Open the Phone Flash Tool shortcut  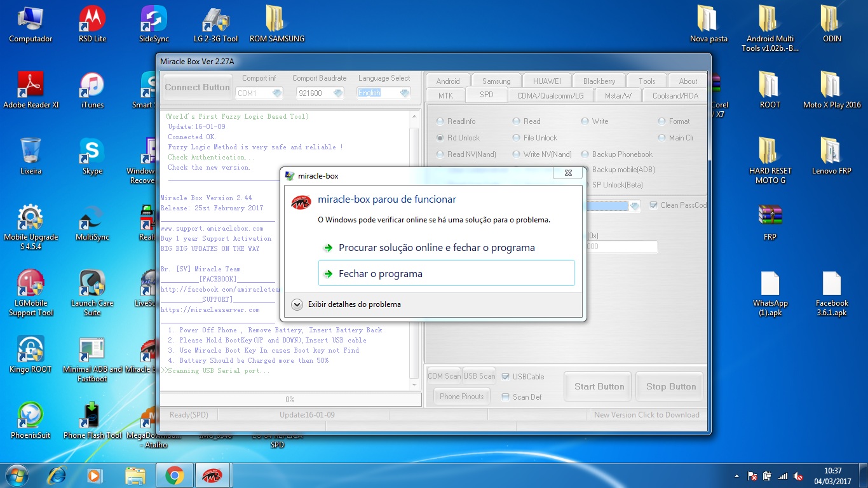point(93,421)
